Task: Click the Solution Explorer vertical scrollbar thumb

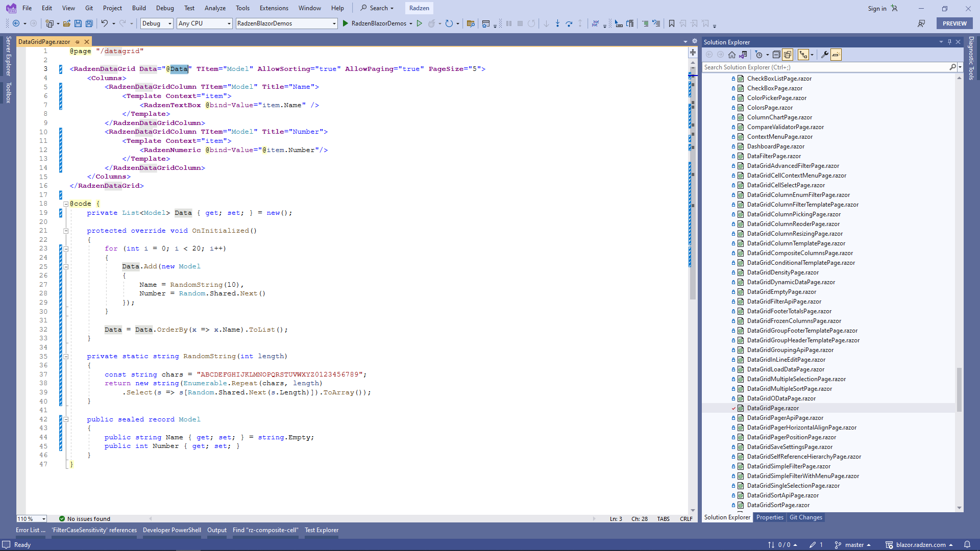Action: (959, 389)
